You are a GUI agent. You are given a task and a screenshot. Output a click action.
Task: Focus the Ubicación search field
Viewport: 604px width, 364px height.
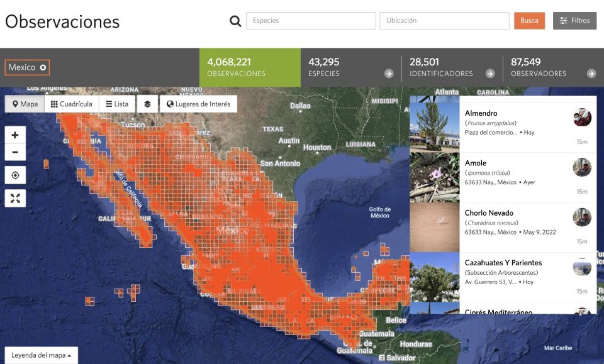pos(444,21)
